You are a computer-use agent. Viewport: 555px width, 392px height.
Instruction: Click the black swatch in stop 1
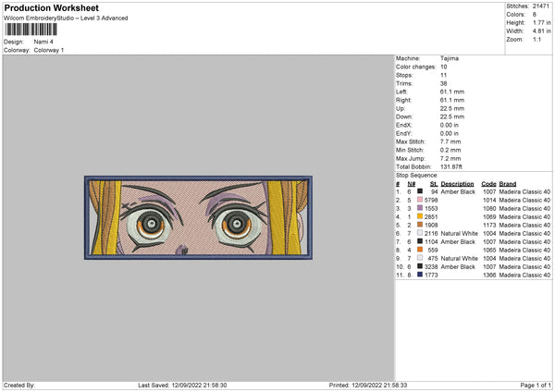(419, 191)
